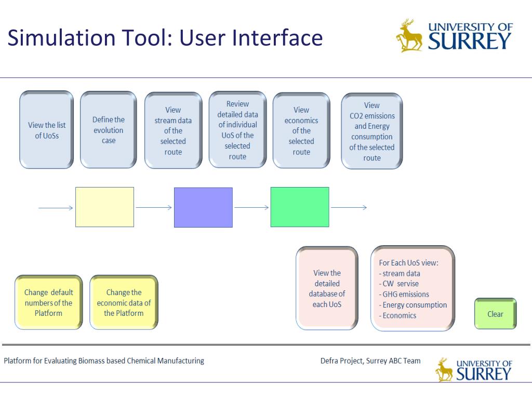
Task: Select the pale yellow process block
Action: tap(104, 207)
